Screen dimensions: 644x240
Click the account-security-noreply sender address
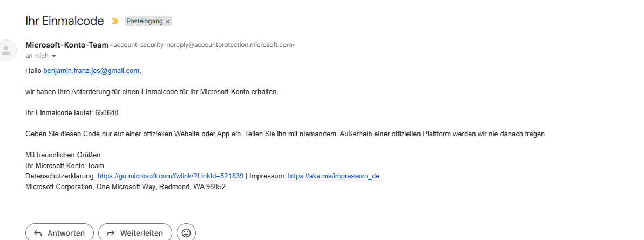pyautogui.click(x=202, y=45)
